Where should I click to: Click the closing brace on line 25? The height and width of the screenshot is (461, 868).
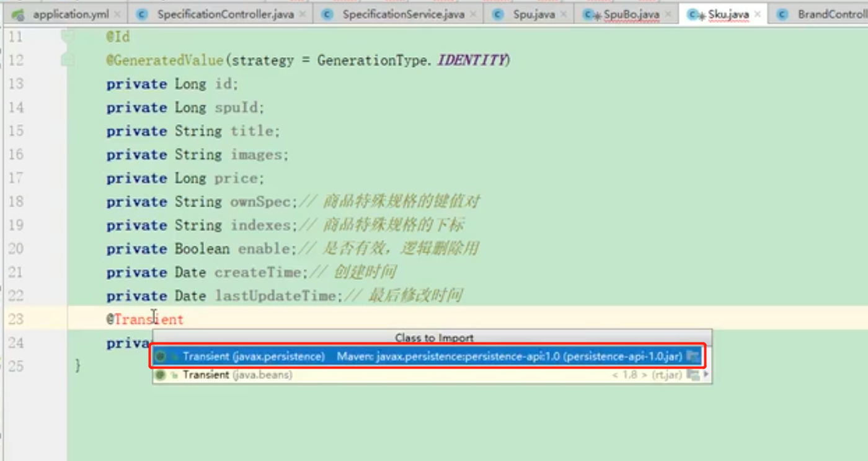(x=78, y=366)
